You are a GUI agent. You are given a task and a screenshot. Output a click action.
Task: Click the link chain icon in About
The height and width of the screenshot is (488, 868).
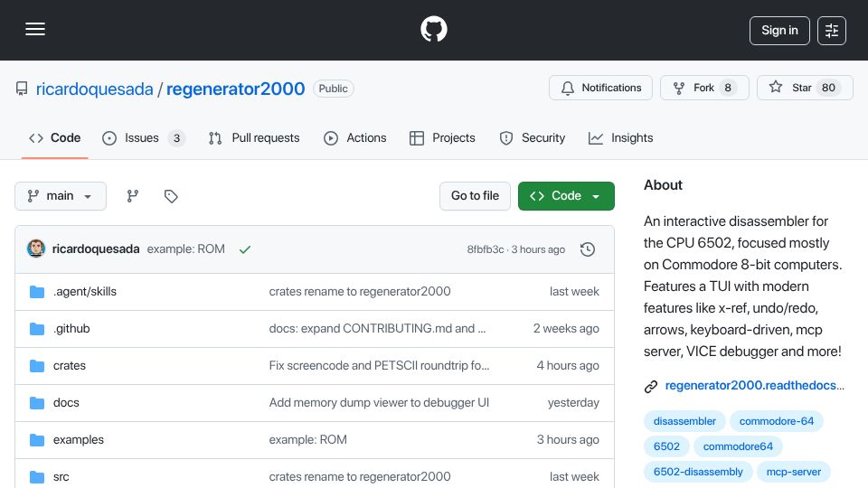coord(651,386)
